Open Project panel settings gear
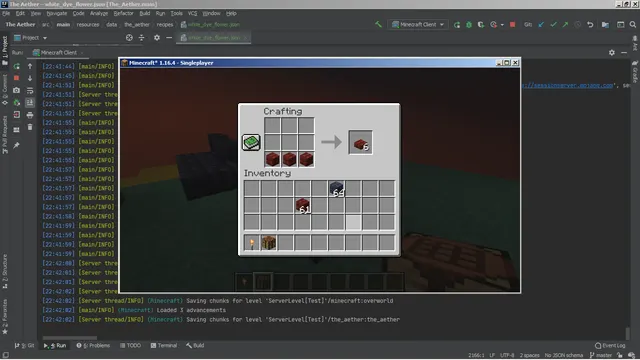The image size is (640, 360). 157,38
